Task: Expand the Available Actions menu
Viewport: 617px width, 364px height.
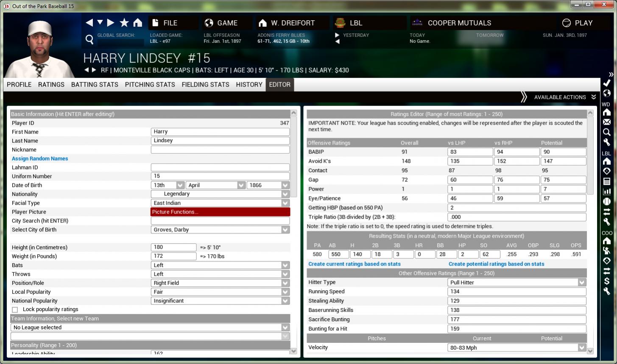Action: point(565,97)
